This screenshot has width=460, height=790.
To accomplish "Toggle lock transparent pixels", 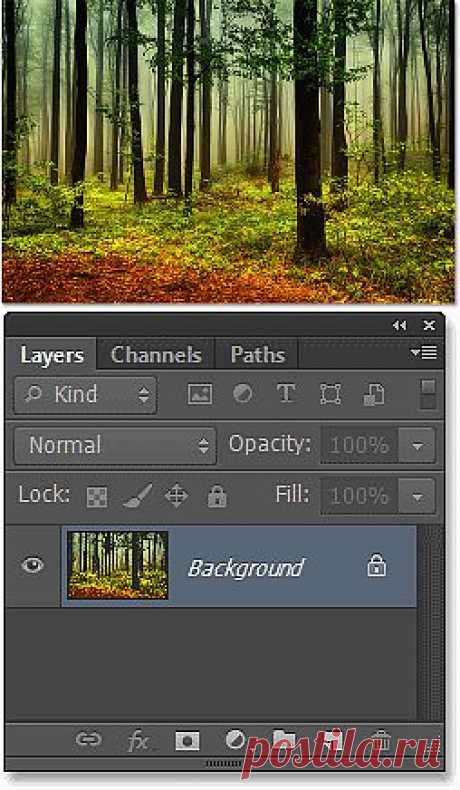I will pyautogui.click(x=97, y=496).
